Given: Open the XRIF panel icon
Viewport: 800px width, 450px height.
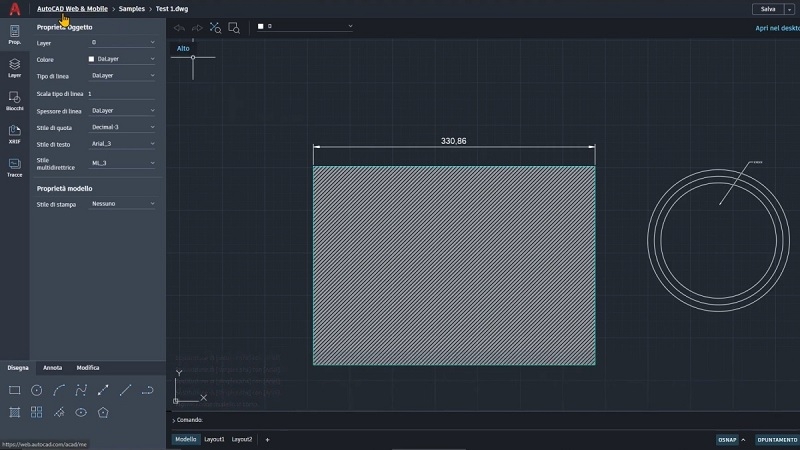Looking at the screenshot, I should [14, 134].
